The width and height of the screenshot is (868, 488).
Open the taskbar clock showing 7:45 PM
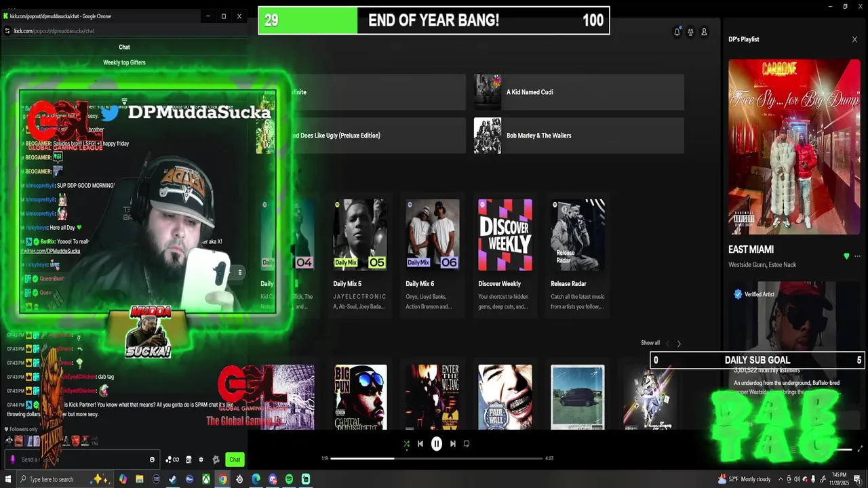(x=839, y=479)
